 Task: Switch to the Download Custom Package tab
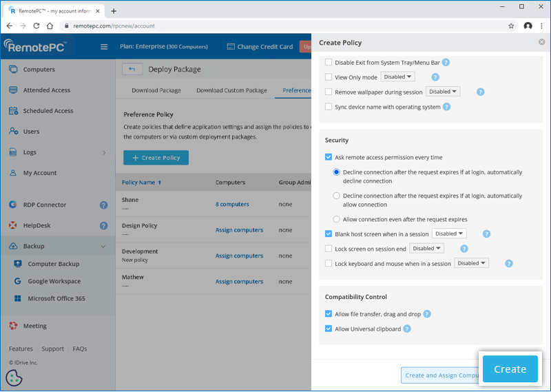tap(231, 90)
